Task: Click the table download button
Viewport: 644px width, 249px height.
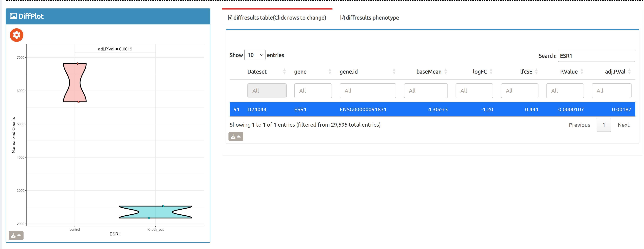Action: (236, 137)
